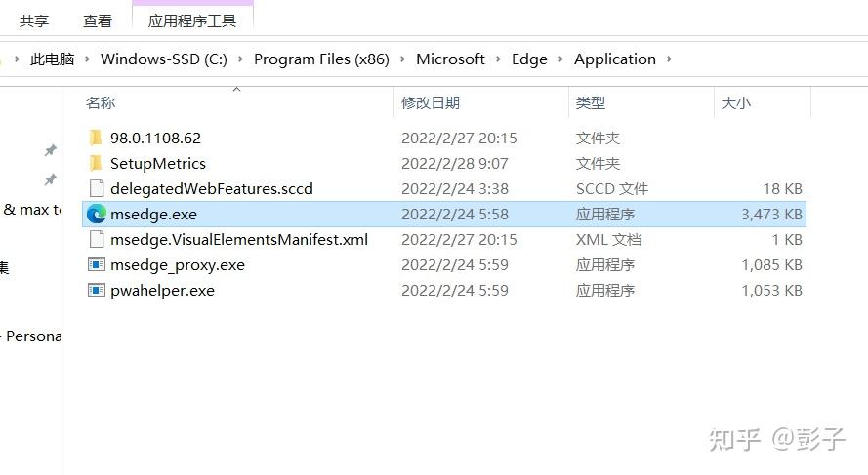This screenshot has height=475, width=868.
Task: Expand the chevron after Application in the path
Action: coord(669,59)
